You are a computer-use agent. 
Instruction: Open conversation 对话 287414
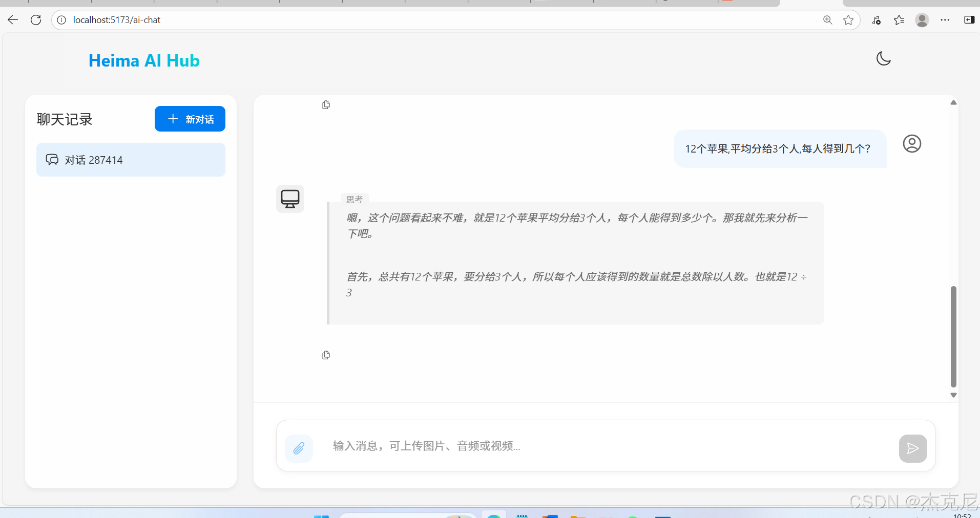131,160
